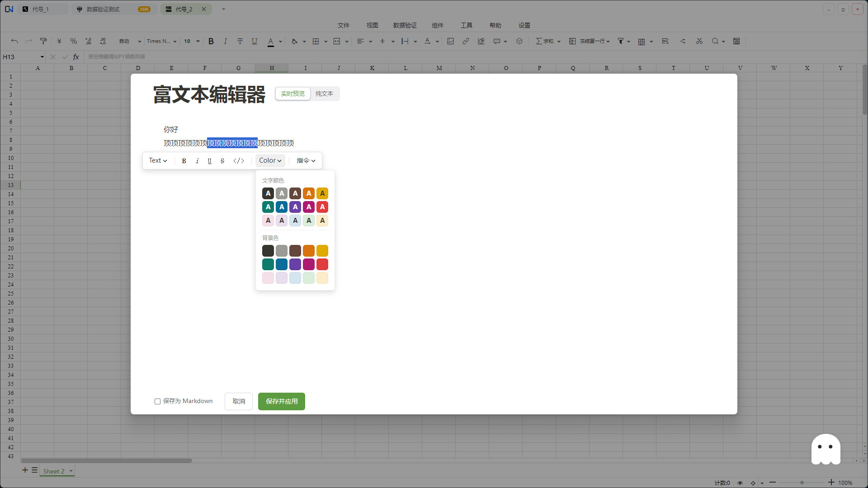
Task: Click the zoom-in plus icon
Action: (831, 483)
